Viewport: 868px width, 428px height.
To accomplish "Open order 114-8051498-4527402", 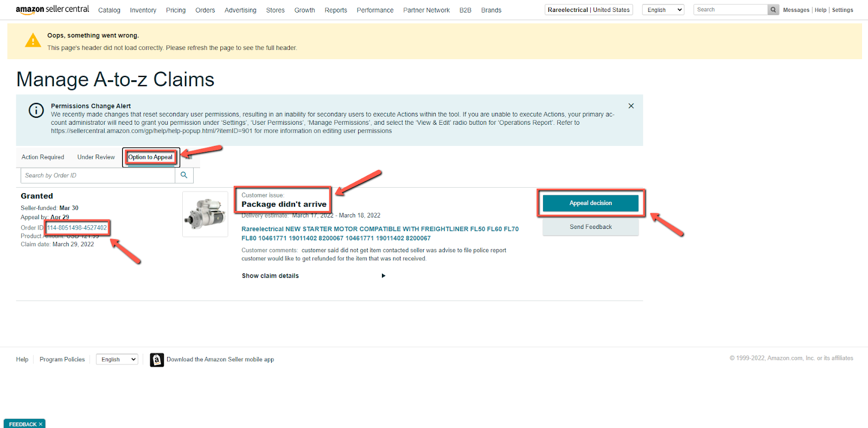I will click(x=77, y=228).
